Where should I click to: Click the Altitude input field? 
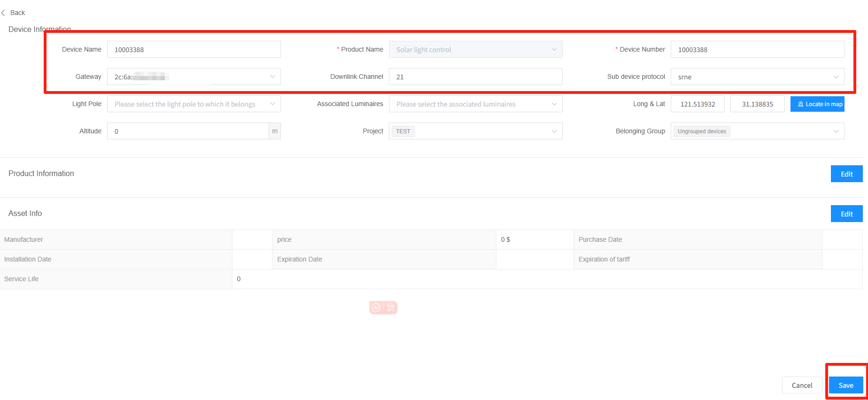click(188, 131)
